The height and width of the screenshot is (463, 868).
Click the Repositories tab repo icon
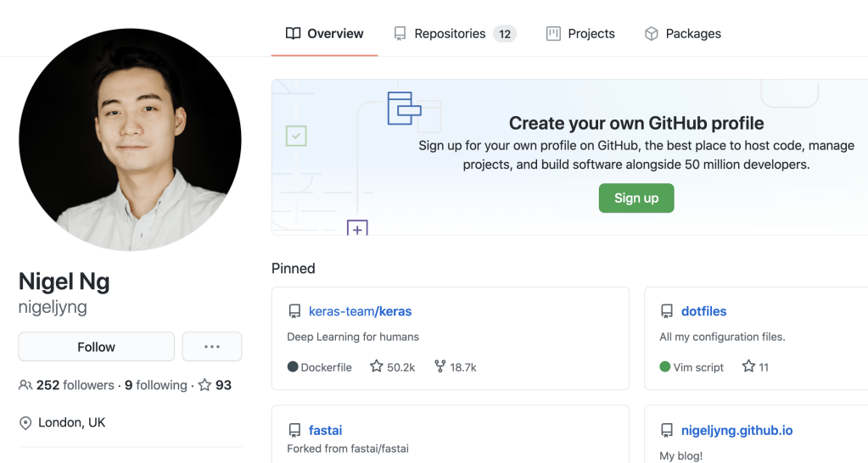click(400, 34)
